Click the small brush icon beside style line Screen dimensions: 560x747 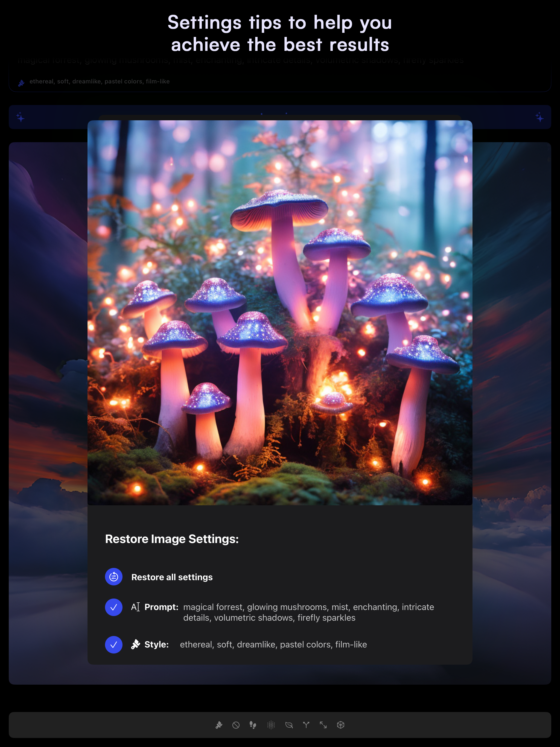[21, 83]
